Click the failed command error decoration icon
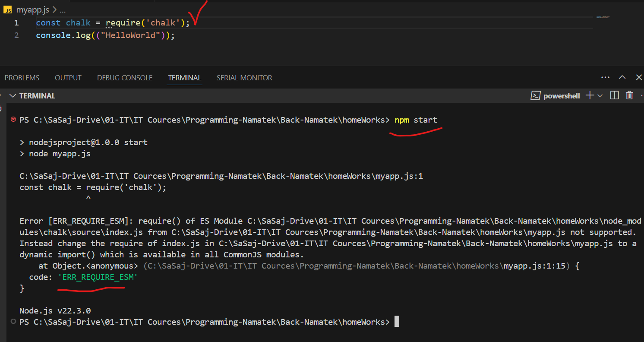 [13, 119]
